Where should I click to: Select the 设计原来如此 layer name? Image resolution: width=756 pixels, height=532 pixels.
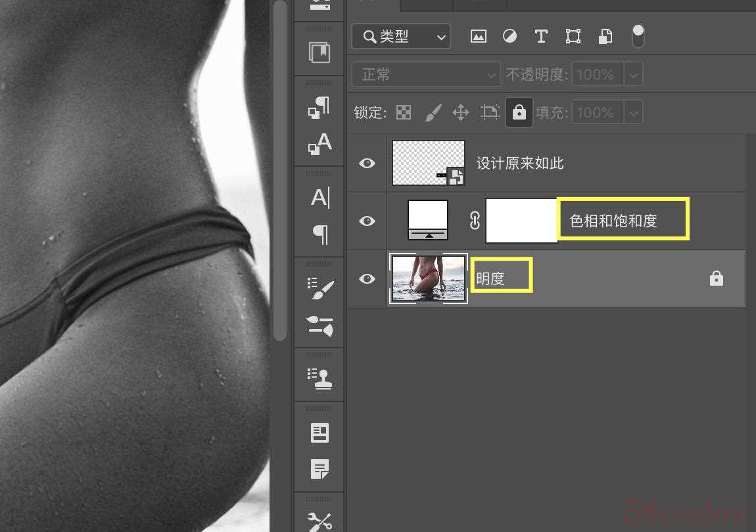[x=520, y=164]
